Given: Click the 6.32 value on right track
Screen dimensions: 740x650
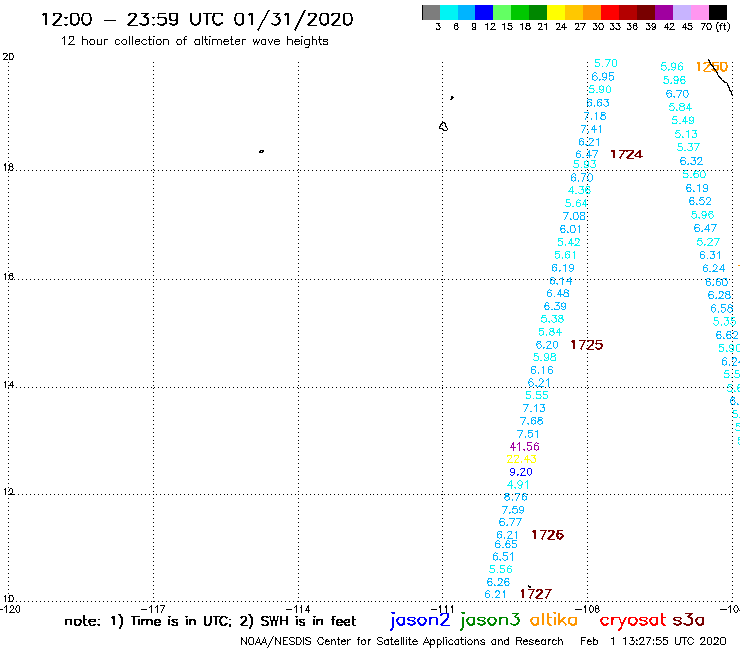Looking at the screenshot, I should click(x=691, y=161).
